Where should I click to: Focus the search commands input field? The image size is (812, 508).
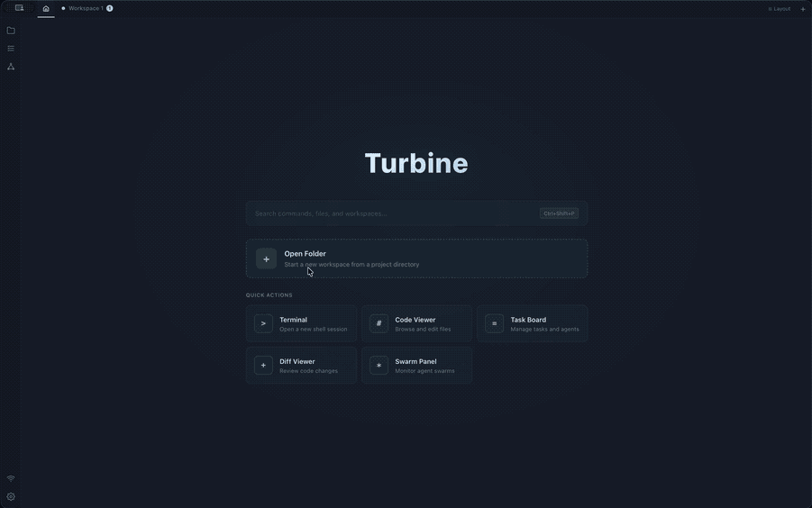tap(416, 213)
